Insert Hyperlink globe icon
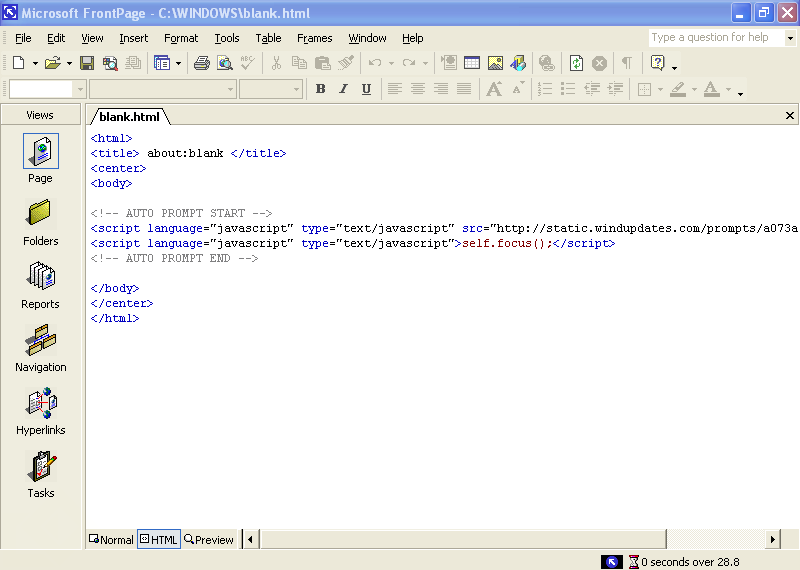The height and width of the screenshot is (570, 800). 546,63
